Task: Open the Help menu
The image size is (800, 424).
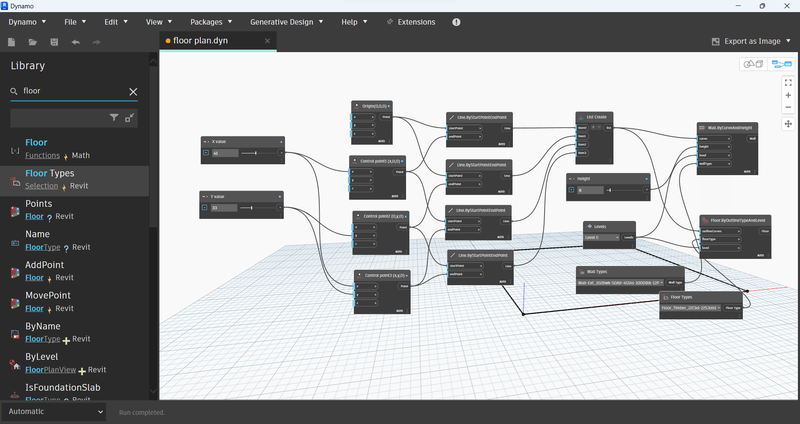Action: [354, 22]
